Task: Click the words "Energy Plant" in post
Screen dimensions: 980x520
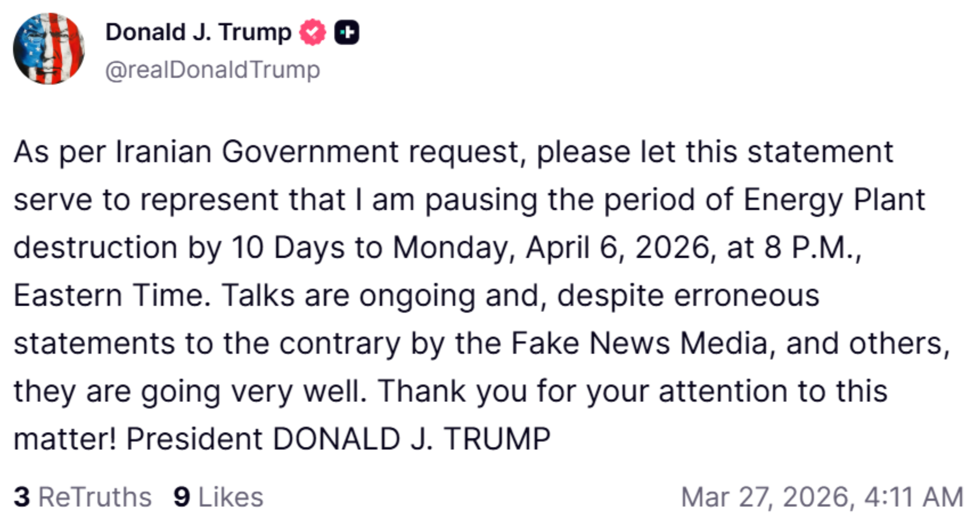Action: click(x=834, y=200)
